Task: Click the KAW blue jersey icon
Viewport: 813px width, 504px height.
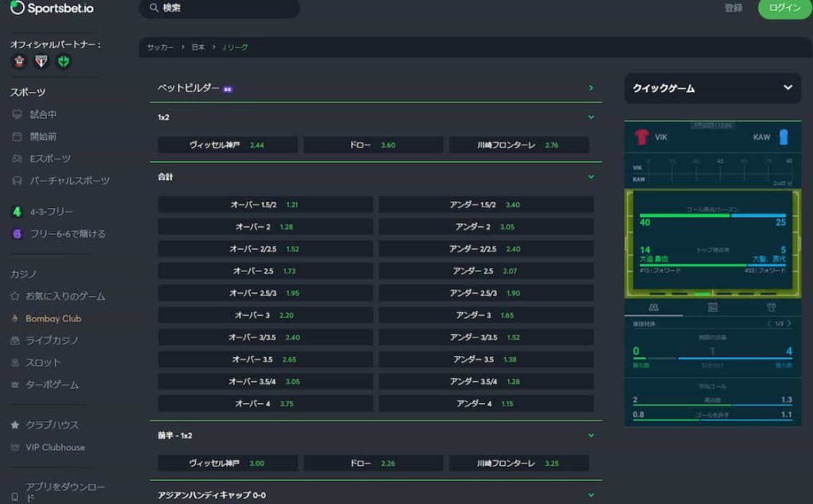Action: click(x=784, y=137)
